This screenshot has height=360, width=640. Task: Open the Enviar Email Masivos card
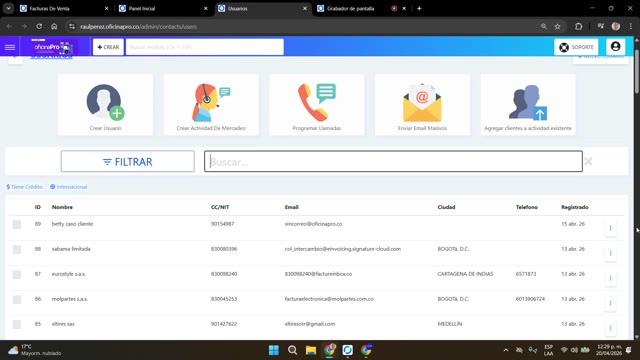422,105
